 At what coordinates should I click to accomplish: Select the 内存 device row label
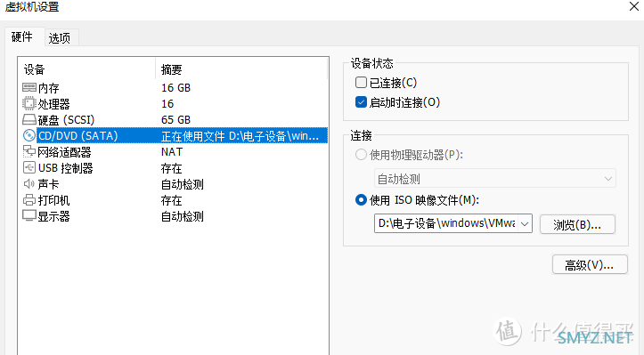coord(48,88)
